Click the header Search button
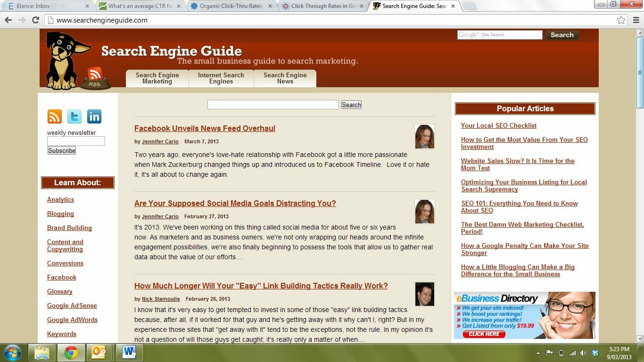Image resolution: width=644 pixels, height=362 pixels. (x=562, y=35)
